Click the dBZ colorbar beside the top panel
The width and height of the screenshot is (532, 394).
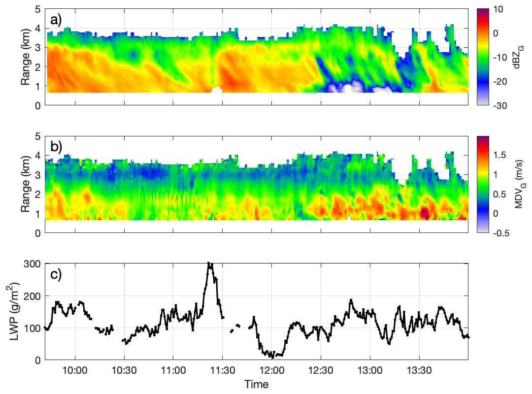click(x=484, y=57)
